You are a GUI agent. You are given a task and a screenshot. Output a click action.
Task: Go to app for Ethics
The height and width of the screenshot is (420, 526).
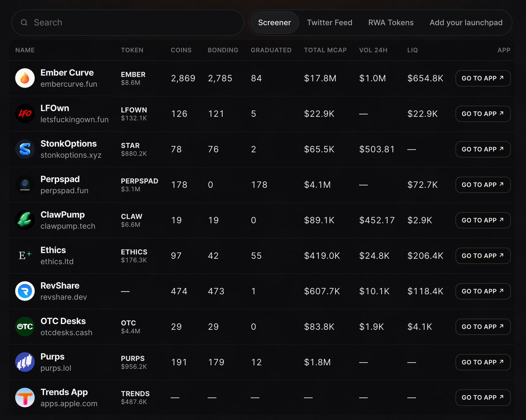(x=483, y=256)
